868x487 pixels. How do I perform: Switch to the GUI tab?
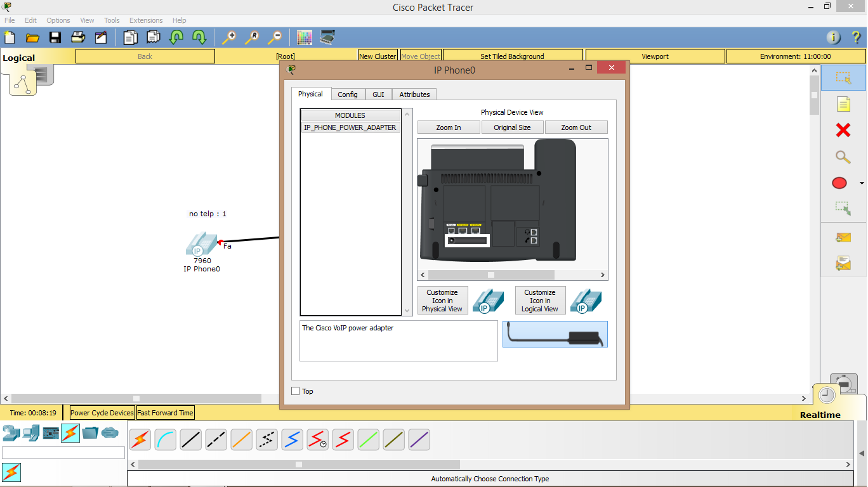pos(378,94)
